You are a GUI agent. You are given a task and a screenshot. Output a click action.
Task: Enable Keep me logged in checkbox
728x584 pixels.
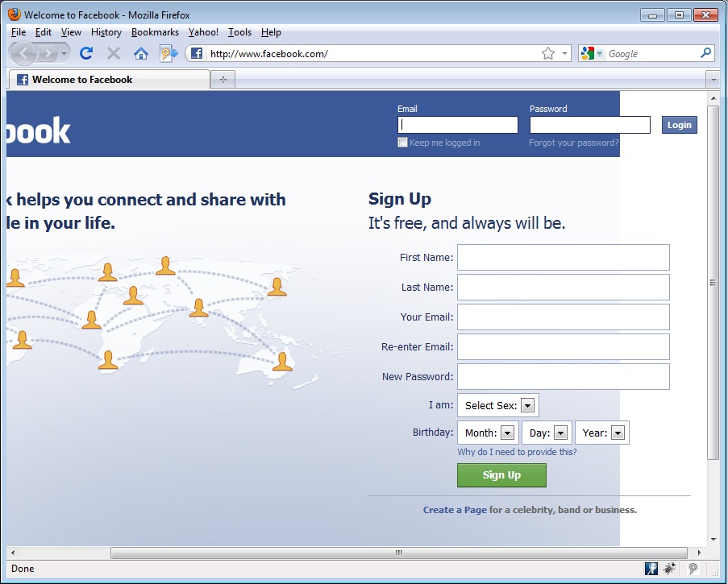(x=402, y=143)
